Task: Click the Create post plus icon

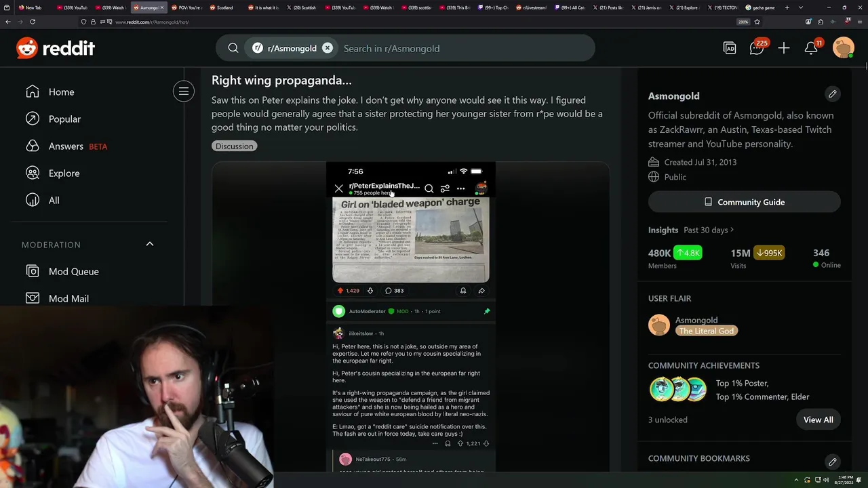Action: pyautogui.click(x=784, y=48)
